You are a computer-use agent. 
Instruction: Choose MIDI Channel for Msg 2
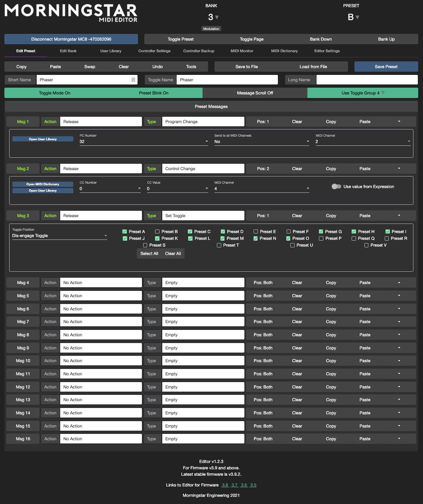[262, 189]
